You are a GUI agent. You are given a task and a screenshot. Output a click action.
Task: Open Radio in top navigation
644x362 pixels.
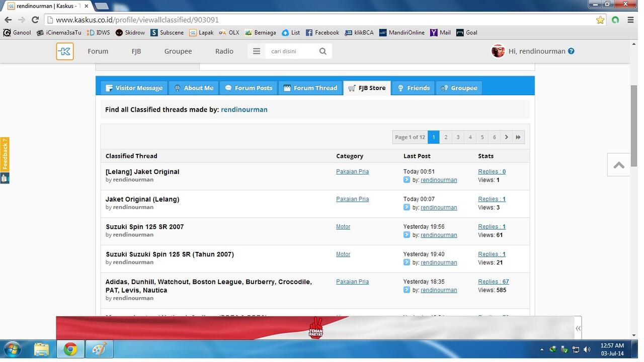(x=224, y=51)
